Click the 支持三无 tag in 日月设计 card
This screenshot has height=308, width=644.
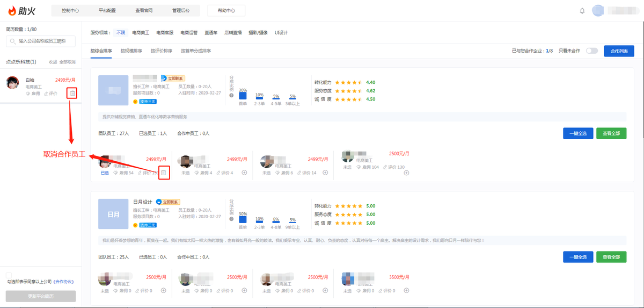pyautogui.click(x=148, y=225)
